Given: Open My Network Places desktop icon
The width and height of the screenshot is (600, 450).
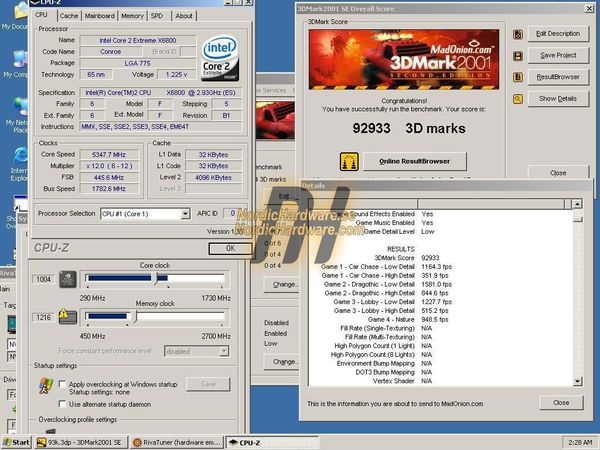Looking at the screenshot, I should pos(18,116).
